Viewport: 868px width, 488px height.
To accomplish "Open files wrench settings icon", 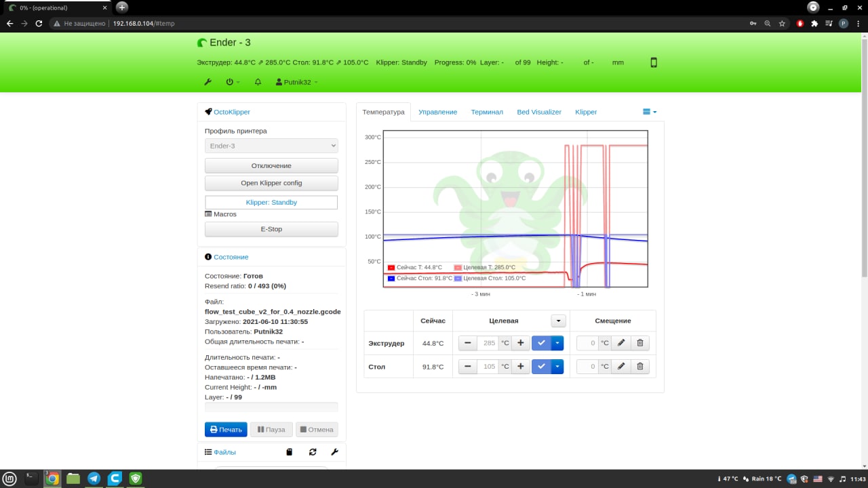I will pyautogui.click(x=334, y=452).
